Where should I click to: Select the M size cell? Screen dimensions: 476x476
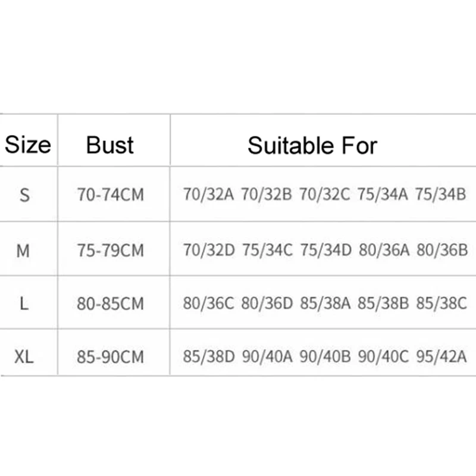coord(23,250)
